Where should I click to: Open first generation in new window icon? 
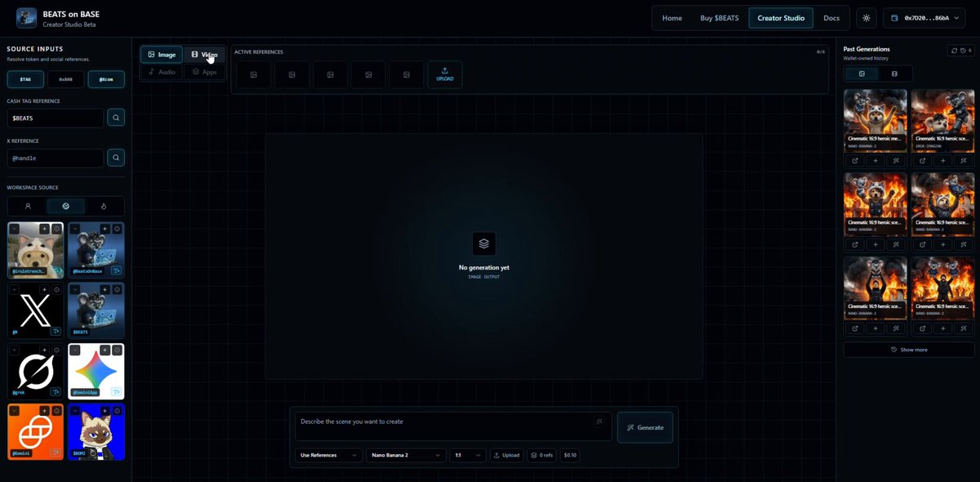pyautogui.click(x=854, y=161)
